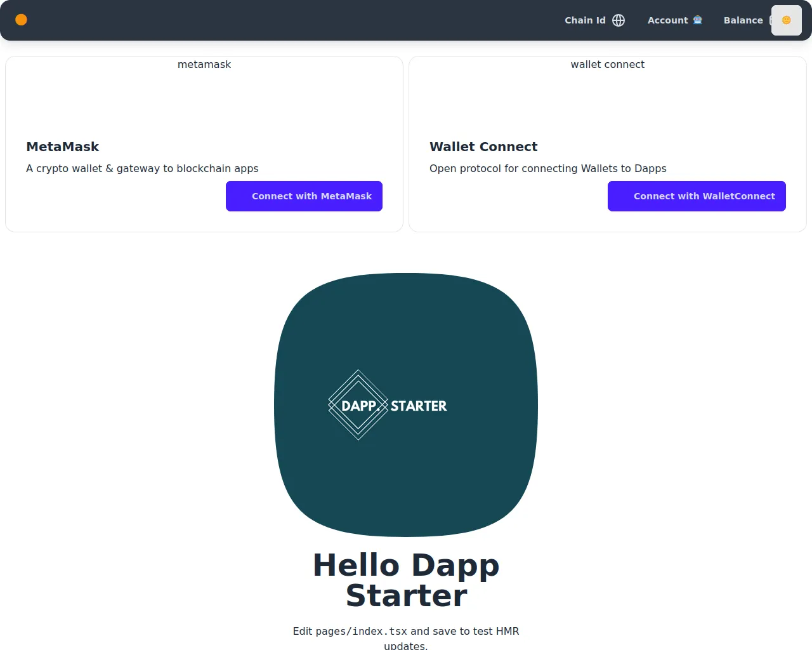Viewport: 812px width, 650px height.
Task: Click the Hello Dapp Starter heading
Action: (x=406, y=580)
